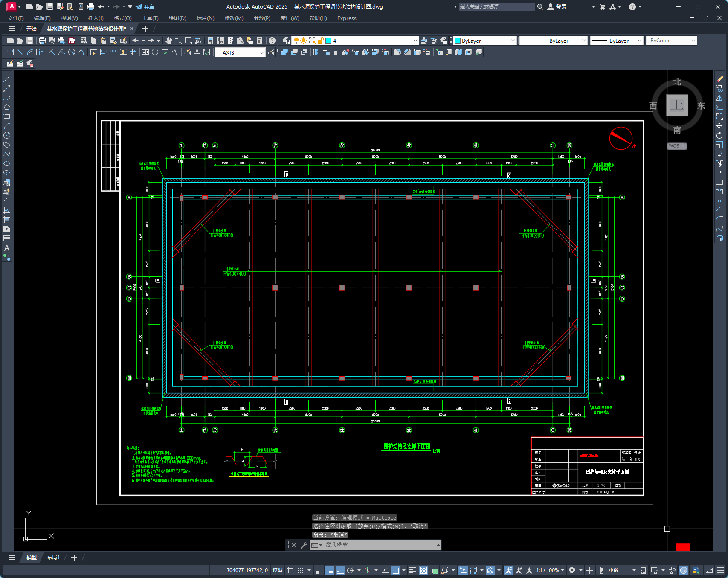Toggle the drawing grid display

pyautogui.click(x=290, y=570)
